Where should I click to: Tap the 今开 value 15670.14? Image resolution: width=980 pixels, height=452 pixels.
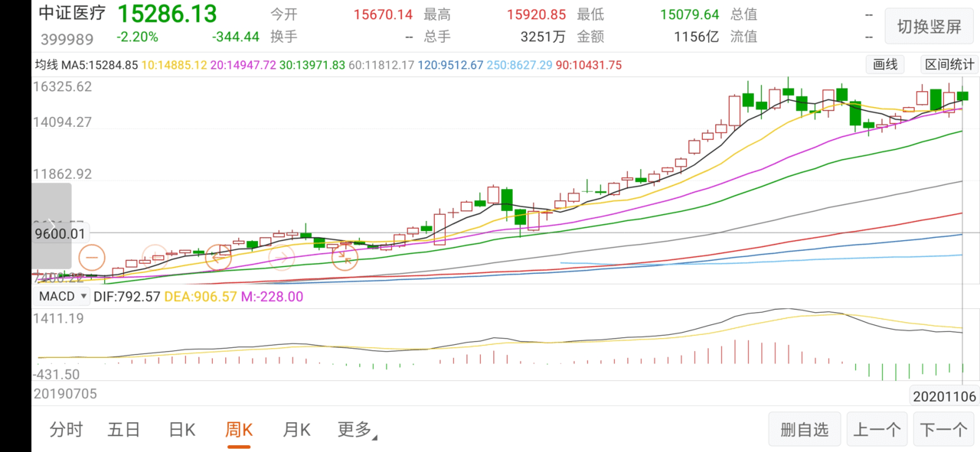coord(383,15)
